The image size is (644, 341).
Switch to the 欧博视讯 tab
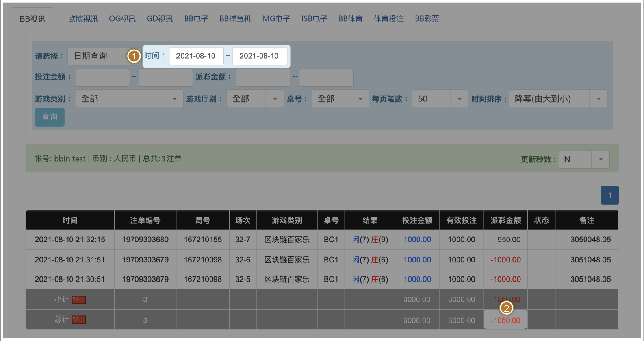pyautogui.click(x=83, y=19)
